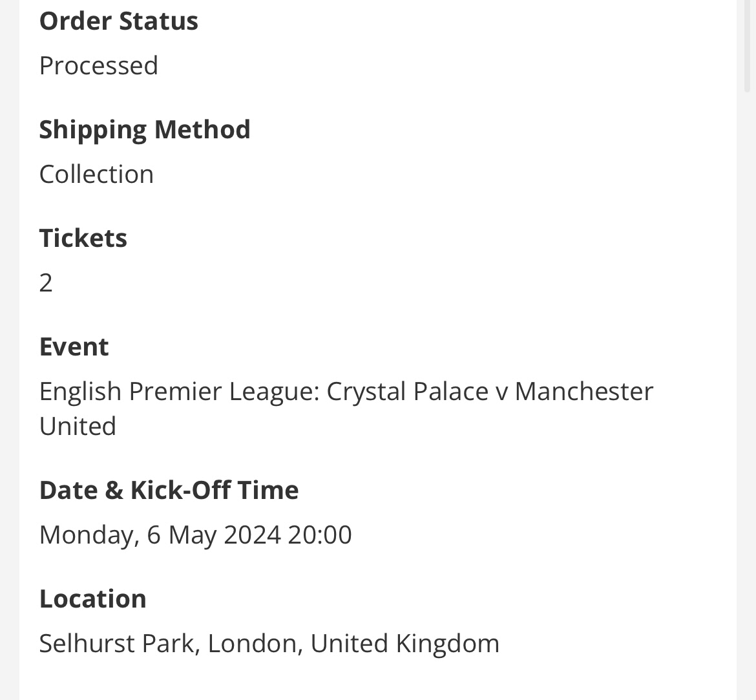The height and width of the screenshot is (700, 756).
Task: Click the Manchester word in event
Action: pos(584,391)
